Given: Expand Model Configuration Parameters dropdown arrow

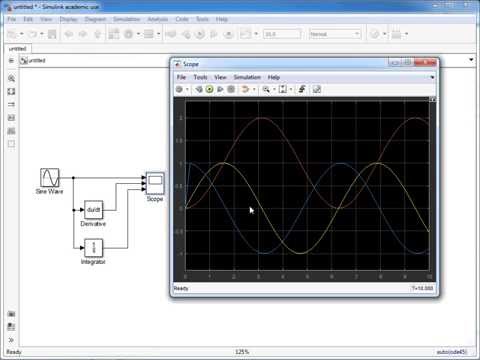Looking at the screenshot, I should coord(138,34).
